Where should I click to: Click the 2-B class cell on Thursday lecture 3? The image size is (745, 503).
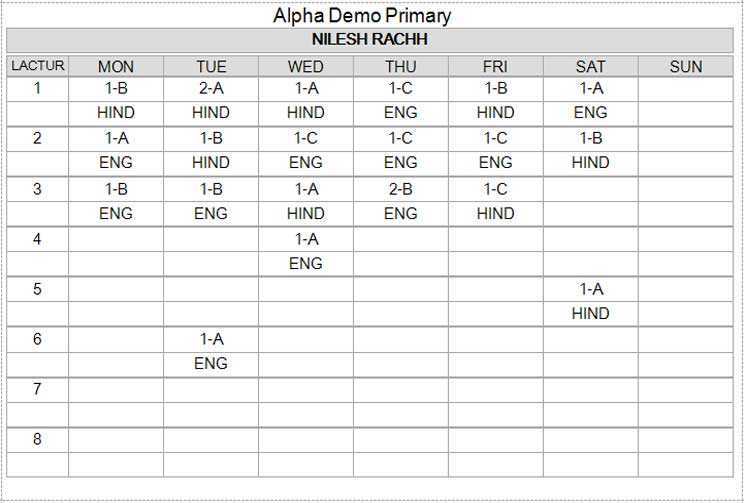(x=401, y=190)
